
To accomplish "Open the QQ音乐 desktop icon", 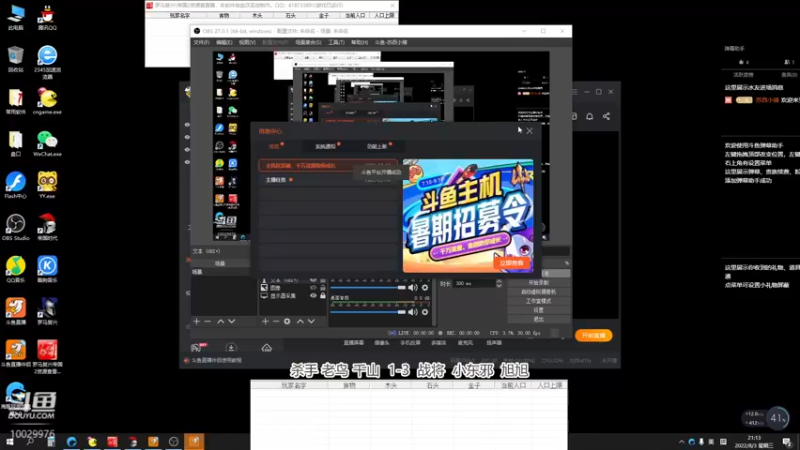I will (15, 269).
